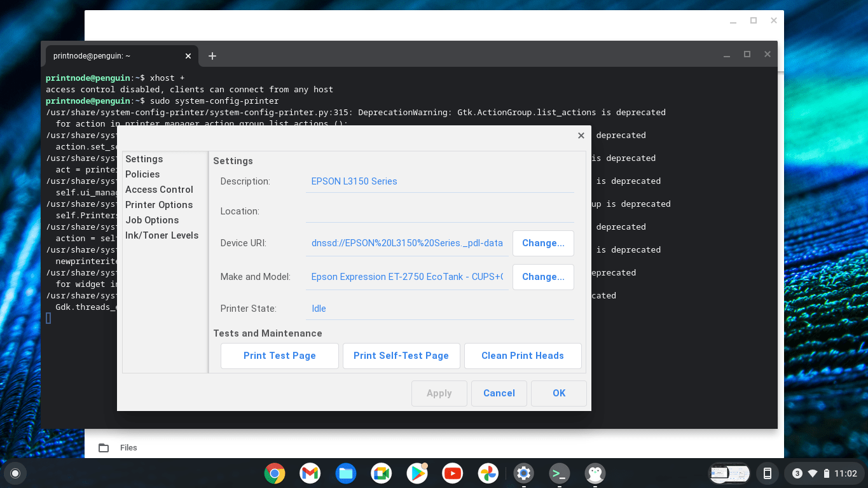The width and height of the screenshot is (868, 488).
Task: Click Change next to Make and Model
Action: click(543, 277)
